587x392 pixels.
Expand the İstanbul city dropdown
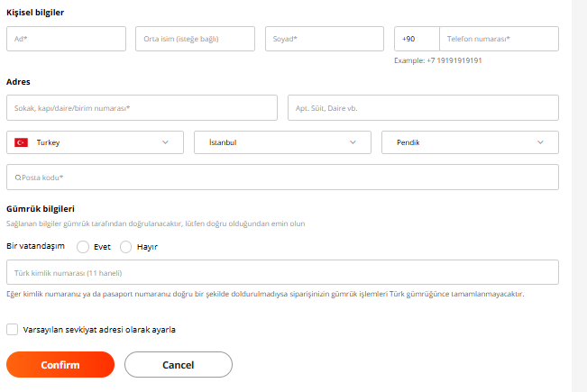click(282, 142)
